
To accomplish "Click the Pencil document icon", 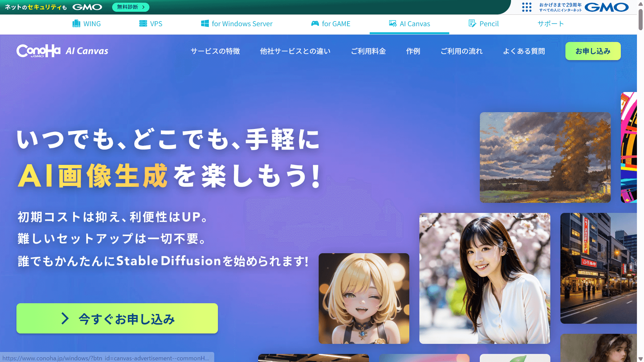I will 472,24.
